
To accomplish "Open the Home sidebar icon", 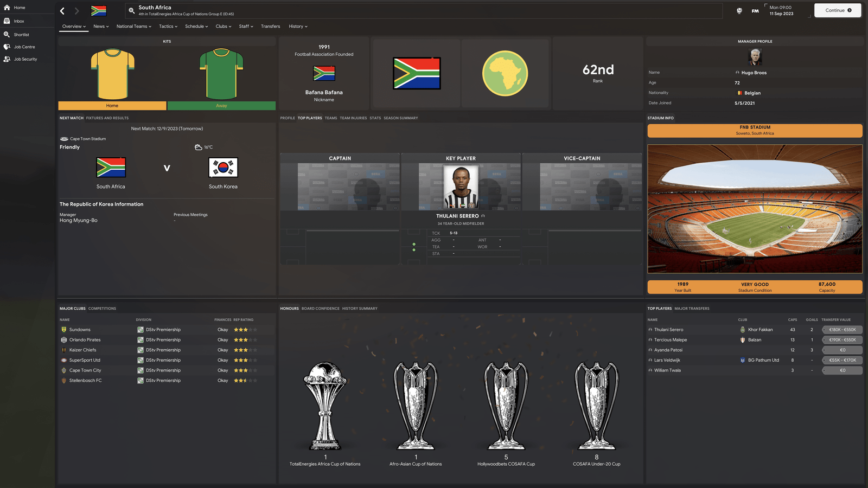I will [7, 8].
